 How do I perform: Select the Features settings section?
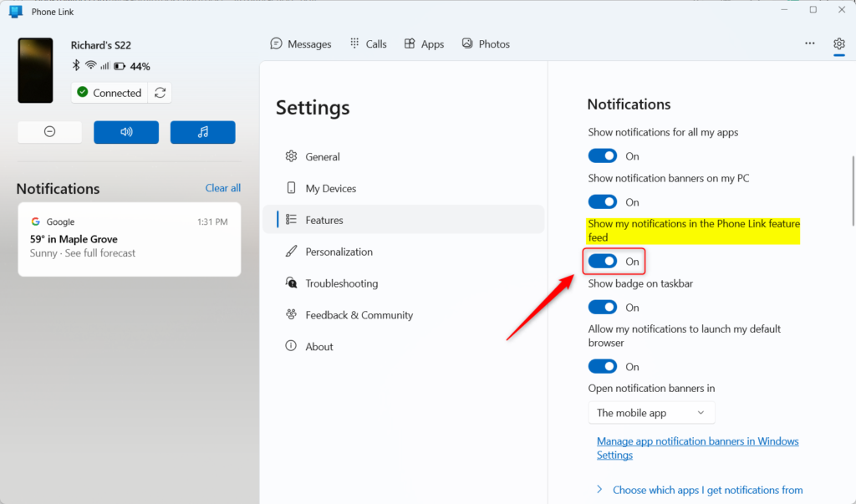coord(404,220)
